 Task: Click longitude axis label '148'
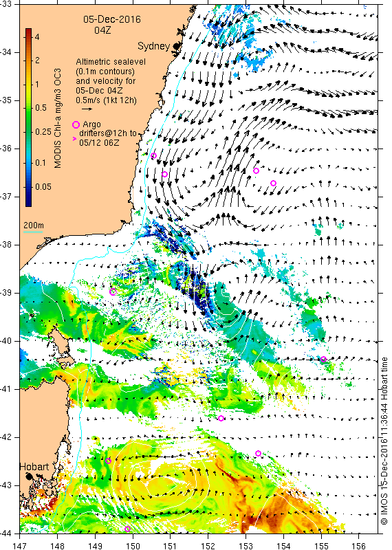(x=58, y=546)
